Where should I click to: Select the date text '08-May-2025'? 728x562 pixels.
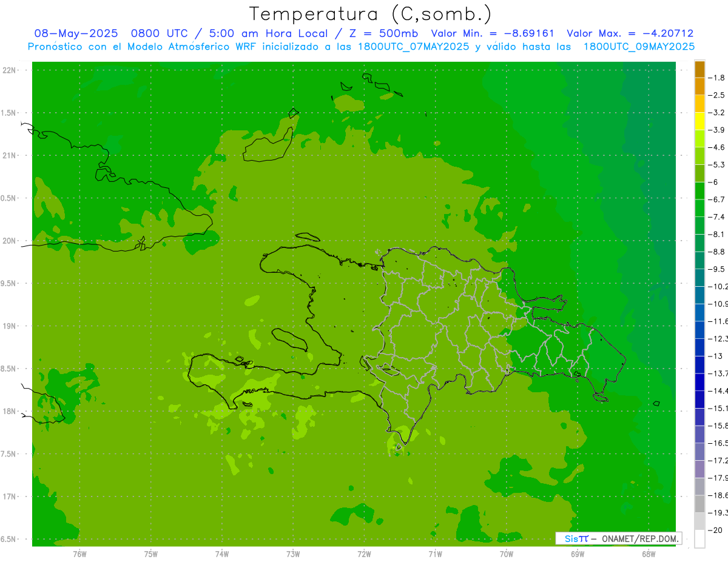click(75, 33)
